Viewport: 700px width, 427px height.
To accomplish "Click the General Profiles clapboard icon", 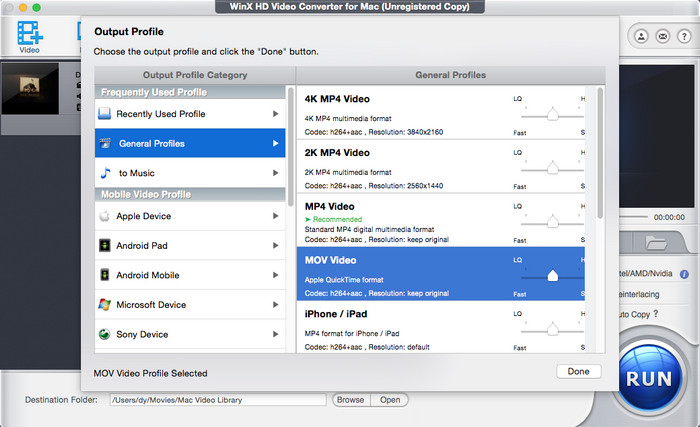I will tap(105, 143).
